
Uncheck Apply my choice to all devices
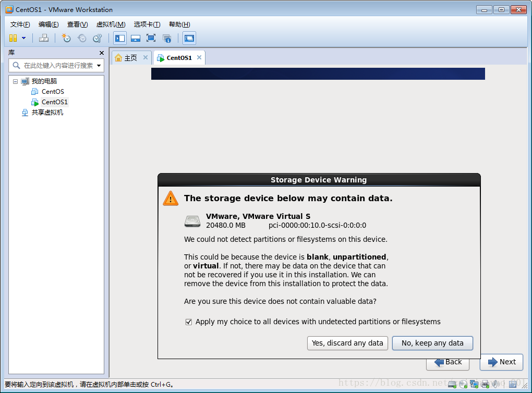[189, 322]
